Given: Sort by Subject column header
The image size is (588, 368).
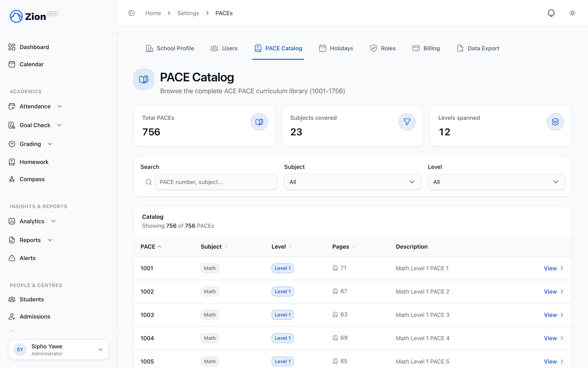Looking at the screenshot, I should [214, 247].
